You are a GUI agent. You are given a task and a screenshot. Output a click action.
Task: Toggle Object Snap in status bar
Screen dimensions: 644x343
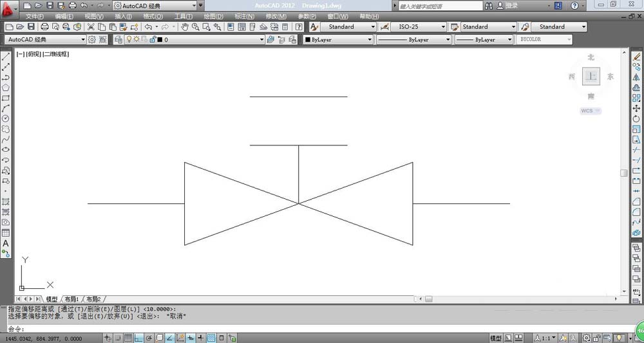(159, 338)
